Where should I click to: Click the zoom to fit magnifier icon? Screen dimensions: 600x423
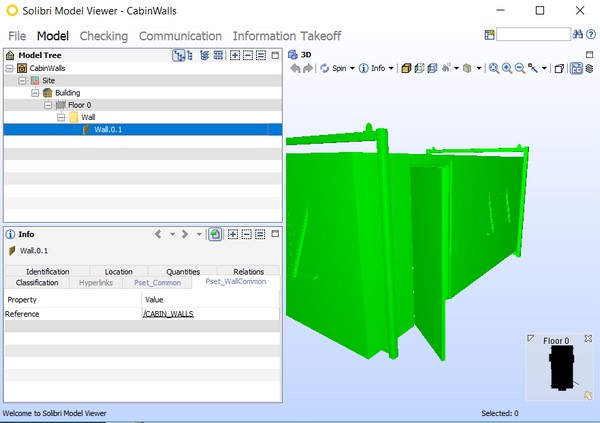[494, 69]
